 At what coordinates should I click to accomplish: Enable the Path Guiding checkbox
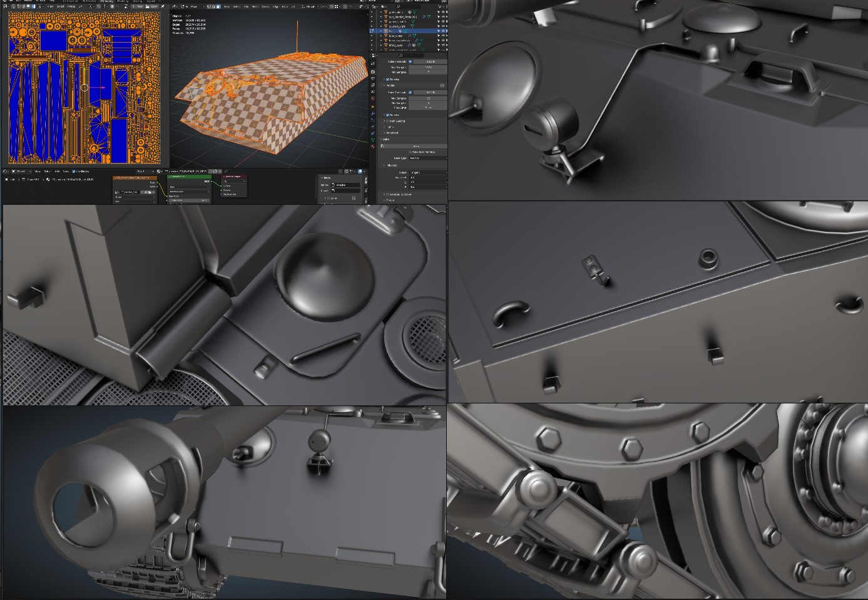click(x=387, y=121)
